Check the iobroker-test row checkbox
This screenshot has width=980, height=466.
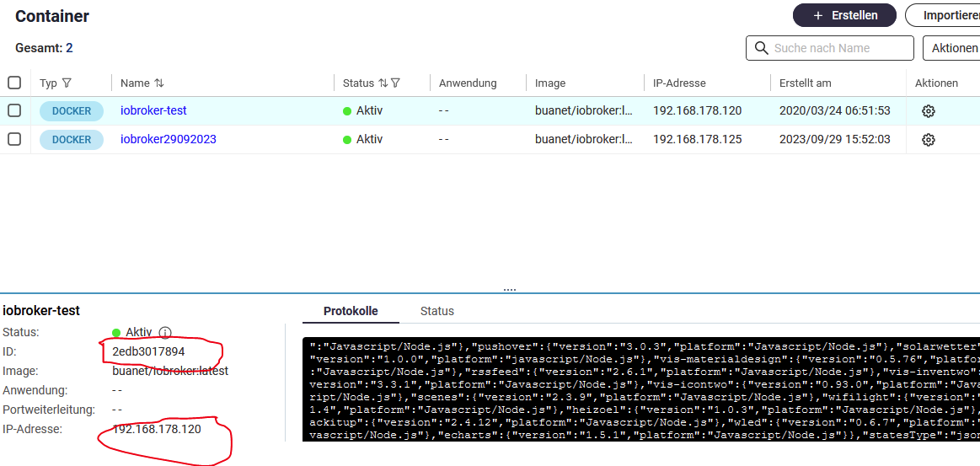[14, 110]
